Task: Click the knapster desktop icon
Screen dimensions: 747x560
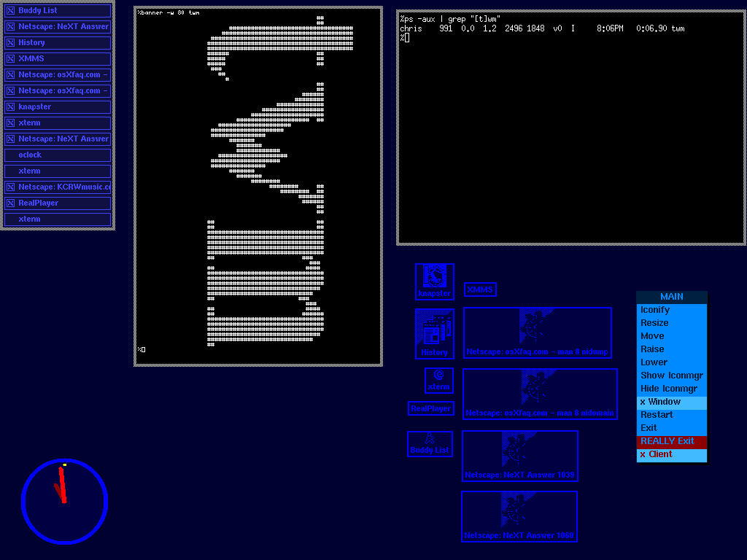Action: coord(435,281)
